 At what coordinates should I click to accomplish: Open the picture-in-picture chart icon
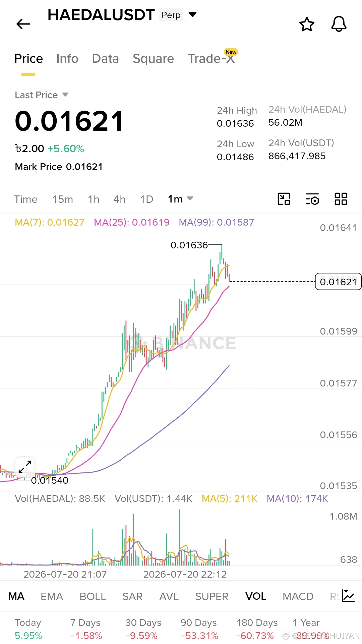[284, 199]
